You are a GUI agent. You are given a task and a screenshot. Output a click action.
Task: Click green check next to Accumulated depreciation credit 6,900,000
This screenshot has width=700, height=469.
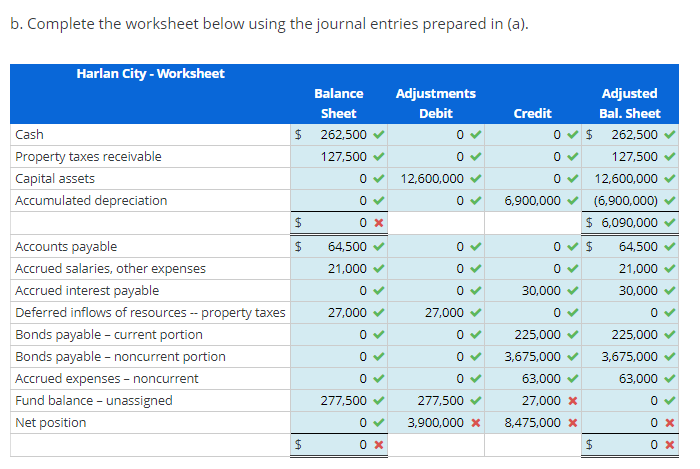(x=573, y=200)
